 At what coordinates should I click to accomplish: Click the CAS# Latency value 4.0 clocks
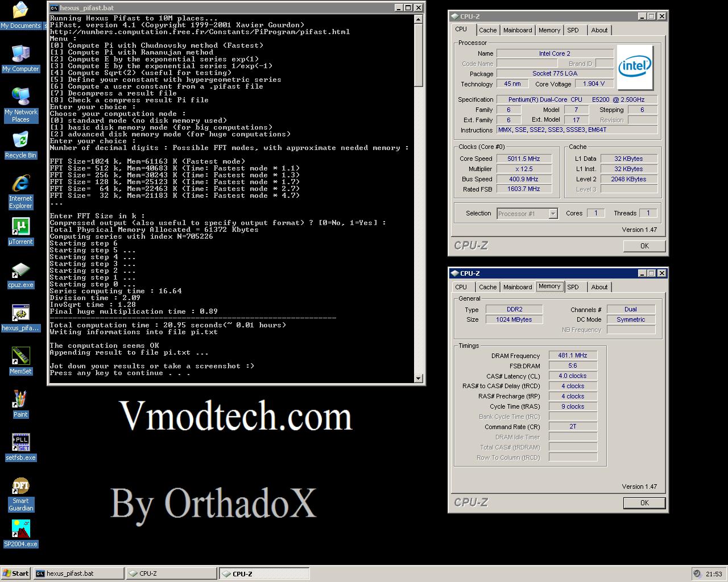coord(573,376)
